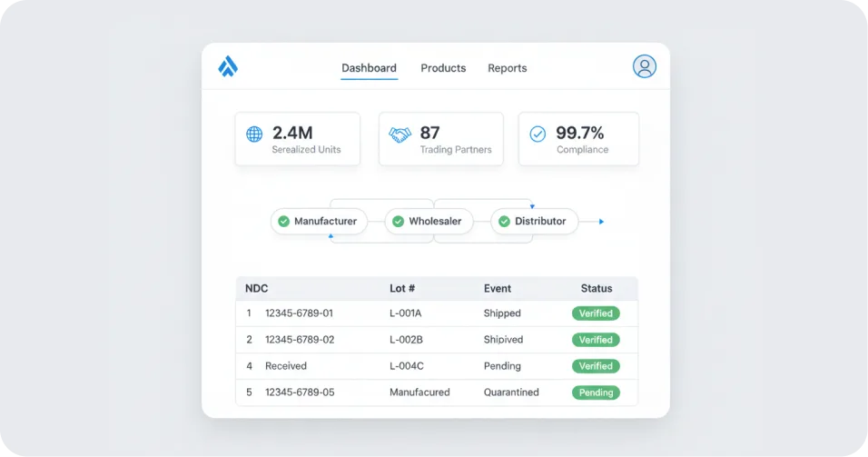This screenshot has height=457, width=868.
Task: Click the Shipived event cell
Action: pyautogui.click(x=503, y=340)
